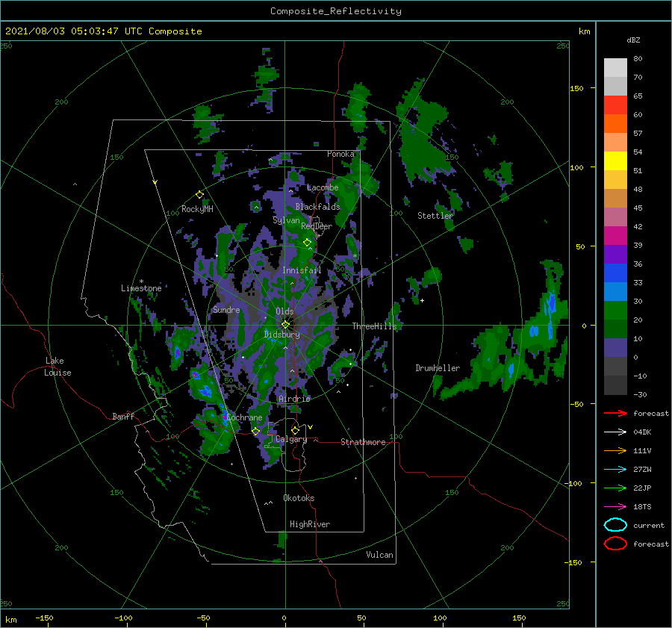Select the Drumheller label on the map

pos(438,368)
